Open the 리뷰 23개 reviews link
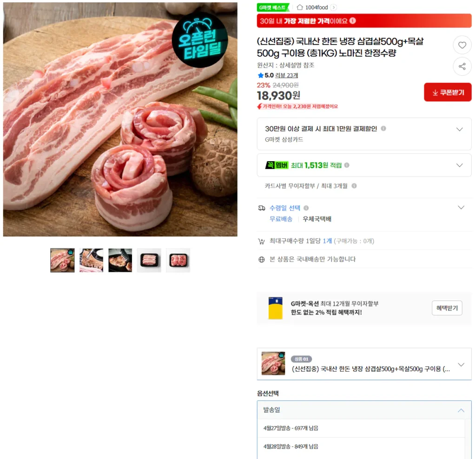The image size is (476, 459). point(286,75)
